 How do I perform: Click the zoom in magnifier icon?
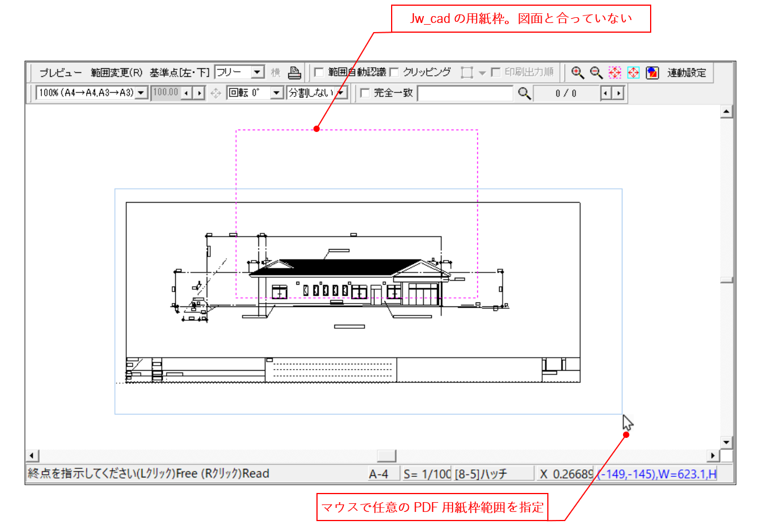[577, 72]
